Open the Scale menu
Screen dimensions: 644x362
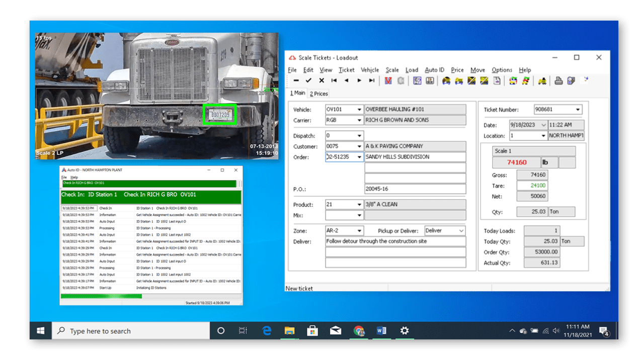point(392,70)
